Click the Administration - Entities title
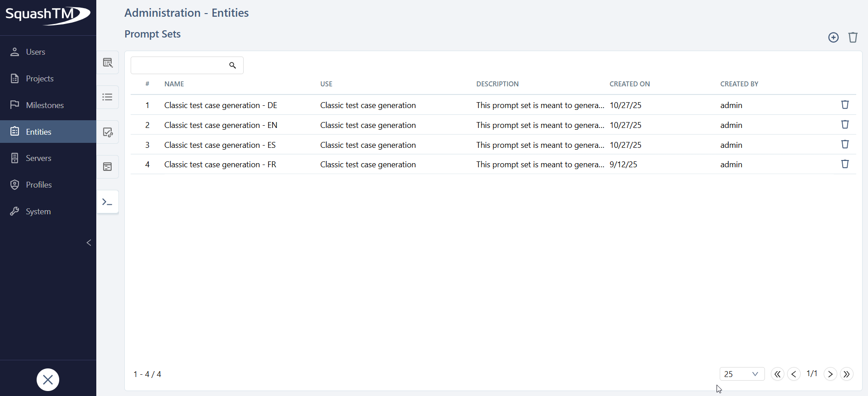 pos(186,13)
